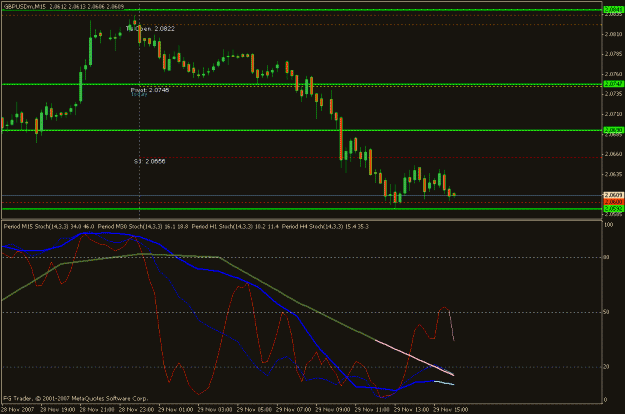This screenshot has height=414, width=625.
Task: Click the '29 Nov 01:00' time axis label
Action: coord(176,410)
